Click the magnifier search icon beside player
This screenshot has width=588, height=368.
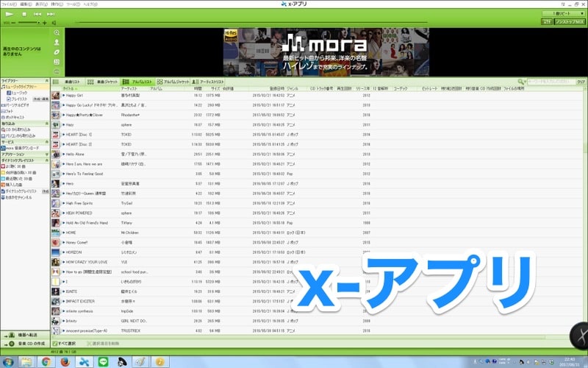[x=57, y=33]
